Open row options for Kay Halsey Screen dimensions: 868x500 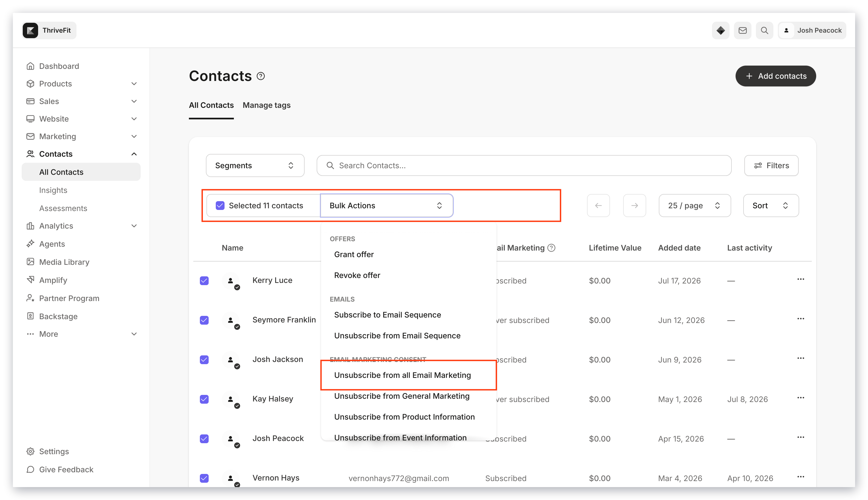tap(800, 398)
